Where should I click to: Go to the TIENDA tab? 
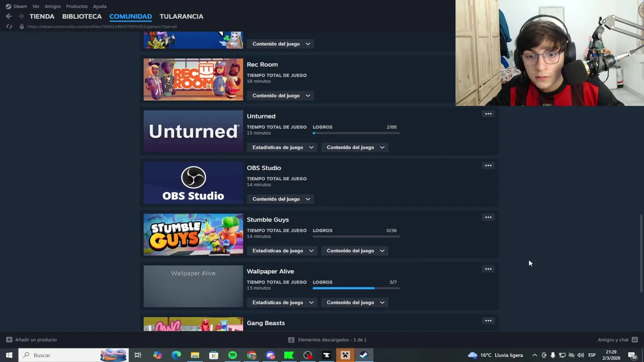(42, 16)
